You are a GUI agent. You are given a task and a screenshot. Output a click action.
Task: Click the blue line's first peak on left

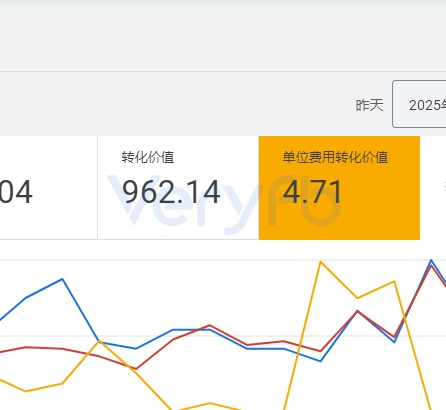tap(62, 279)
